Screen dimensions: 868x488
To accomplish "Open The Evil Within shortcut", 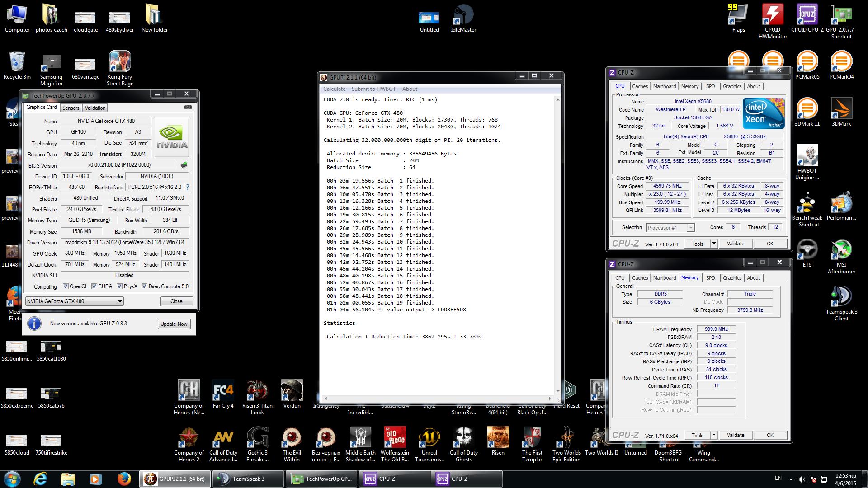I will click(292, 445).
